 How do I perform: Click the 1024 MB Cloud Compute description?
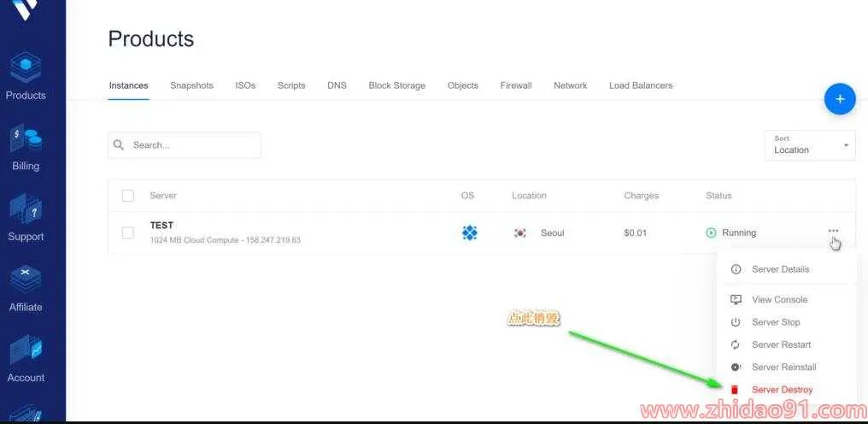pos(226,240)
